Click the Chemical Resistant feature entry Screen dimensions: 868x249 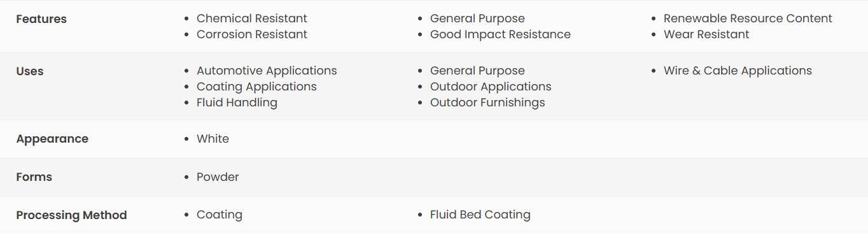252,18
